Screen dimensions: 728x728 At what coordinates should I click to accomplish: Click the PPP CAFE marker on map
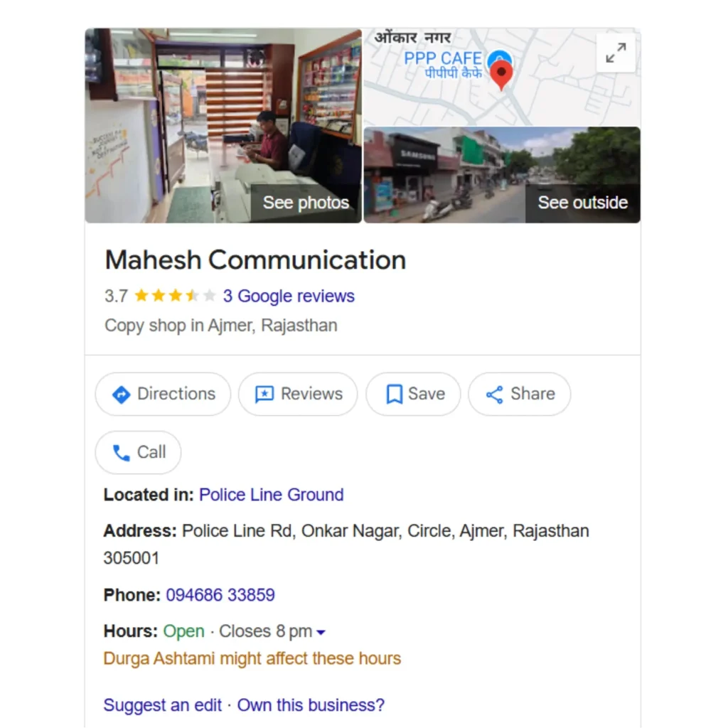pyautogui.click(x=498, y=58)
